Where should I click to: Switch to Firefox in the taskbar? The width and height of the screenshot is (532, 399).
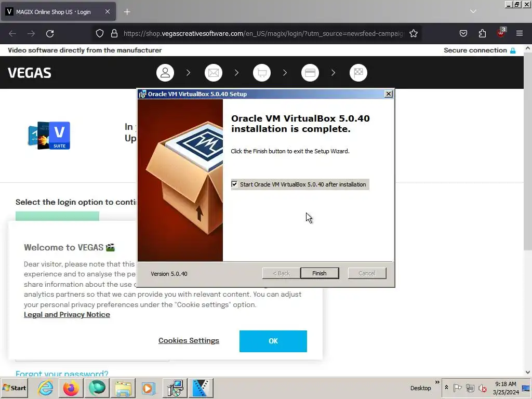(x=71, y=388)
